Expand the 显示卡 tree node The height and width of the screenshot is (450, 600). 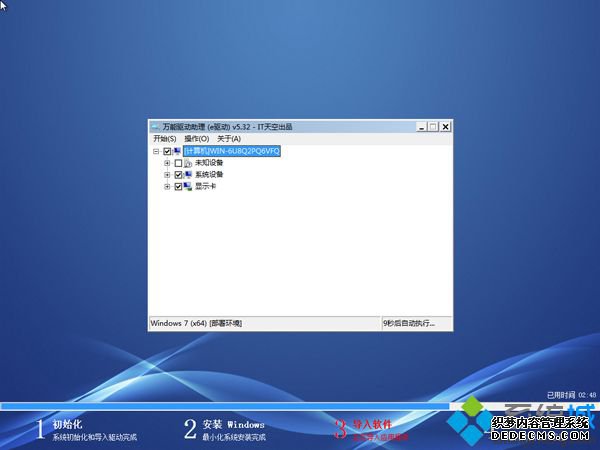pyautogui.click(x=167, y=187)
